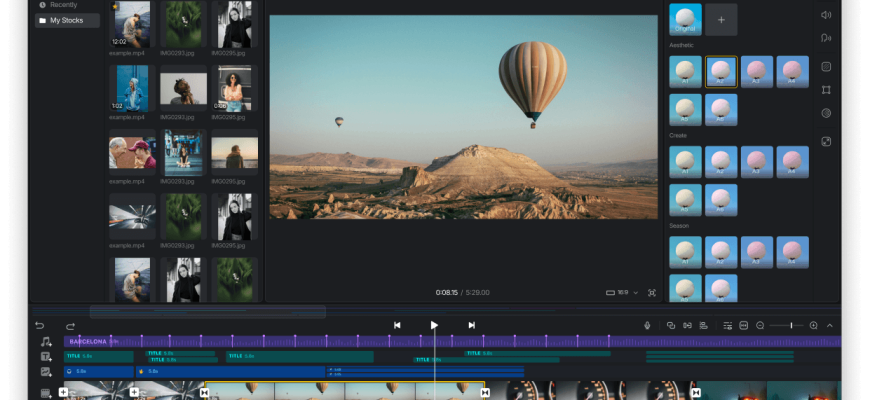Select the two people laughing video thumbnail
Screen dimensions: 870x400
coord(132,153)
